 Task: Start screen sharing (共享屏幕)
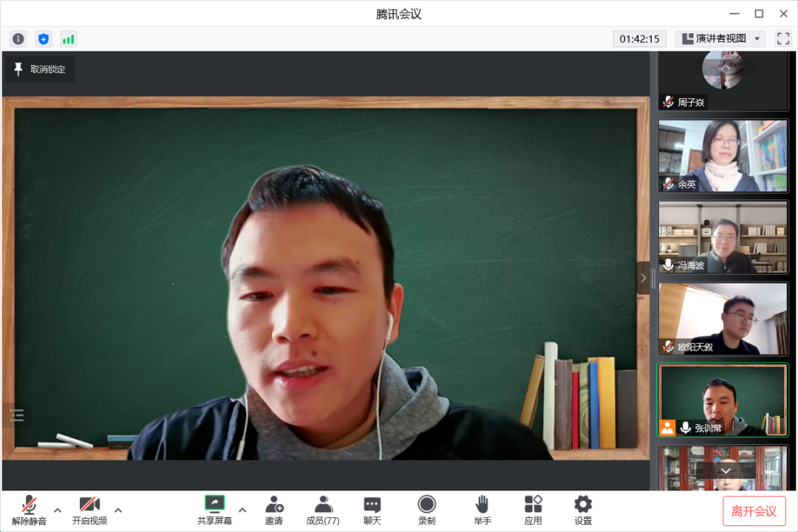point(214,510)
